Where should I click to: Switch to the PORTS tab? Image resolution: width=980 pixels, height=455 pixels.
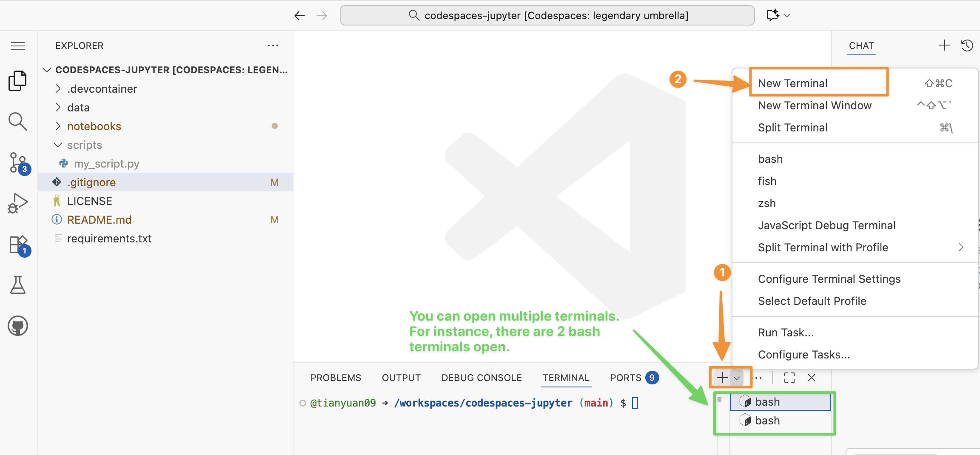pos(625,378)
